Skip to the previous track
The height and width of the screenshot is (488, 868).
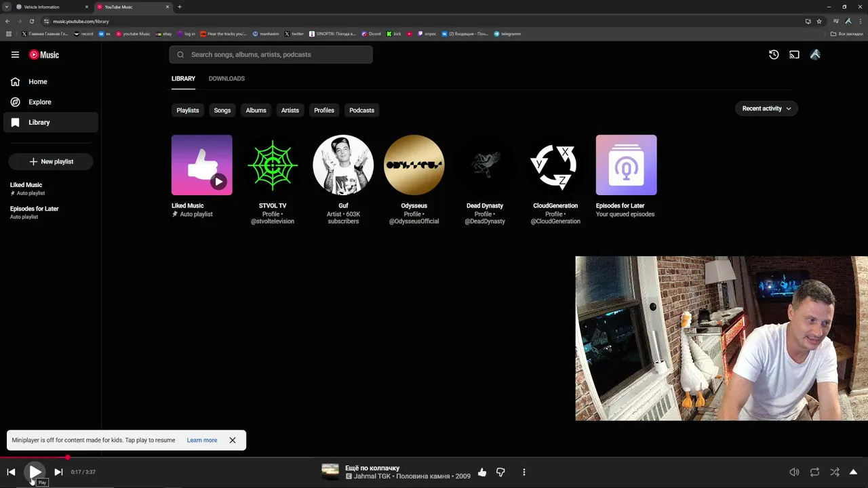tap(11, 472)
